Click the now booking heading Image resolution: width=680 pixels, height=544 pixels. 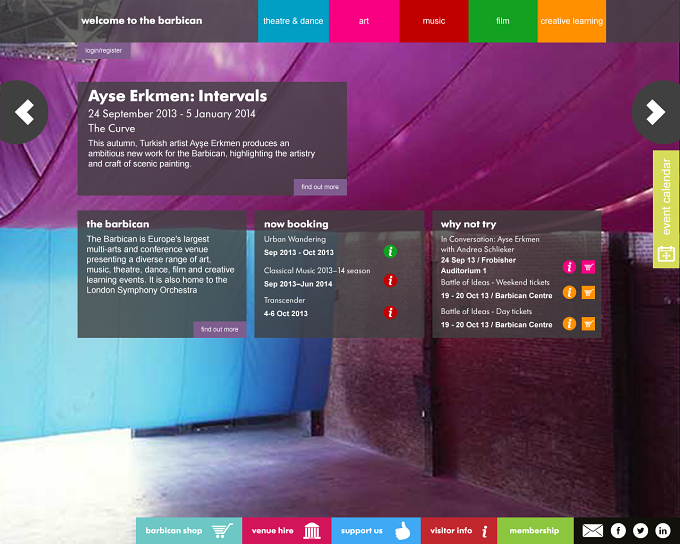pos(296,224)
